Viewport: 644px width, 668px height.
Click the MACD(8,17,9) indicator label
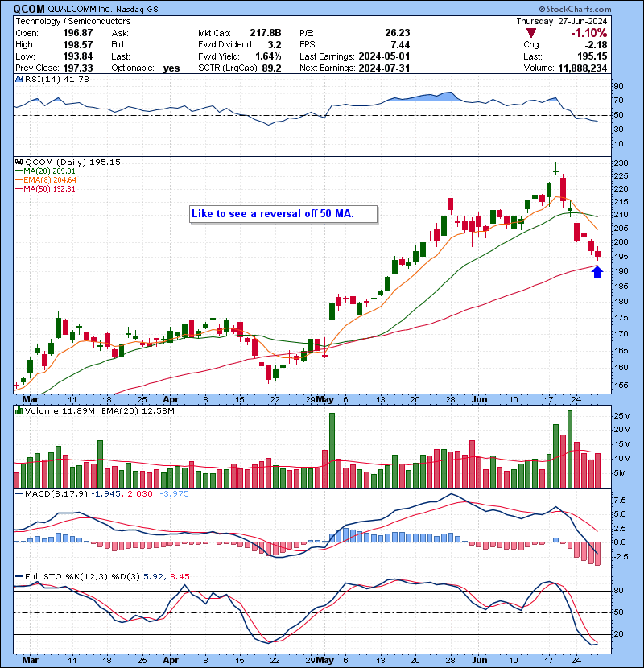[56, 493]
